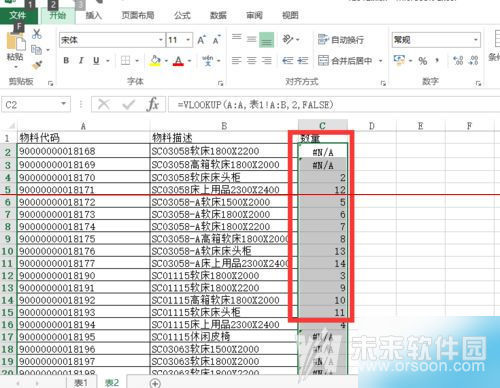
Task: Click Center alignment icon
Action: pyautogui.click(x=251, y=61)
